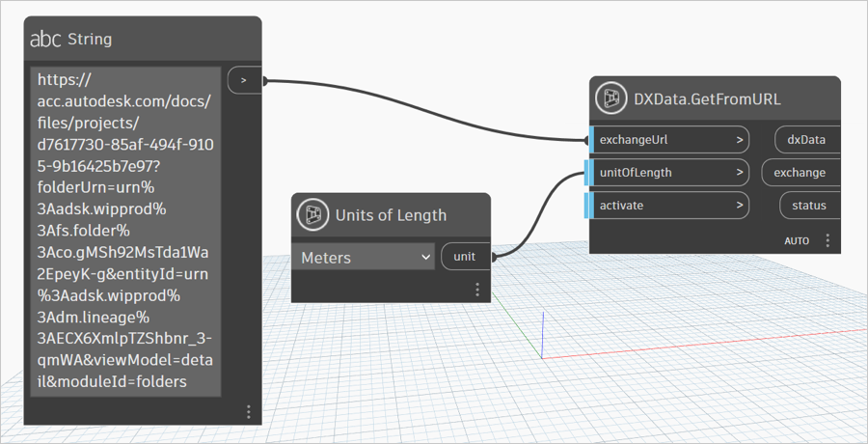Open the DXData.GetFromURL node options dots

[827, 240]
